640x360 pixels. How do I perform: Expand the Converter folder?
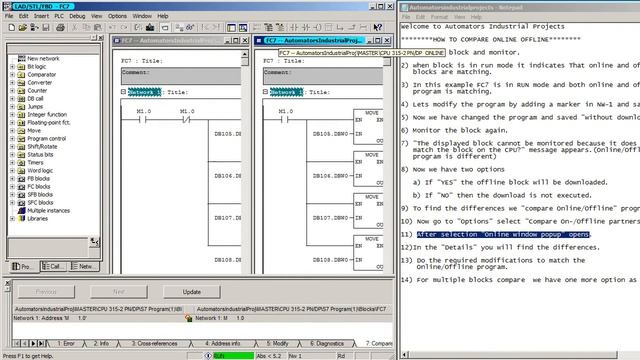[x=12, y=82]
